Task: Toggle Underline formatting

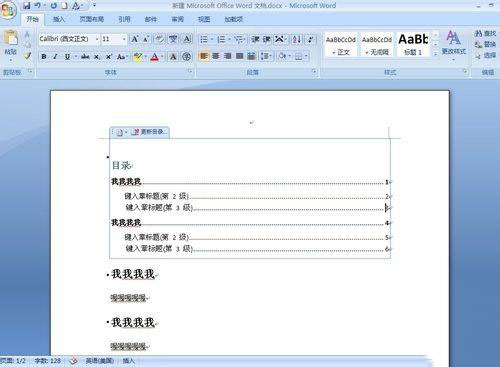Action: (x=67, y=57)
